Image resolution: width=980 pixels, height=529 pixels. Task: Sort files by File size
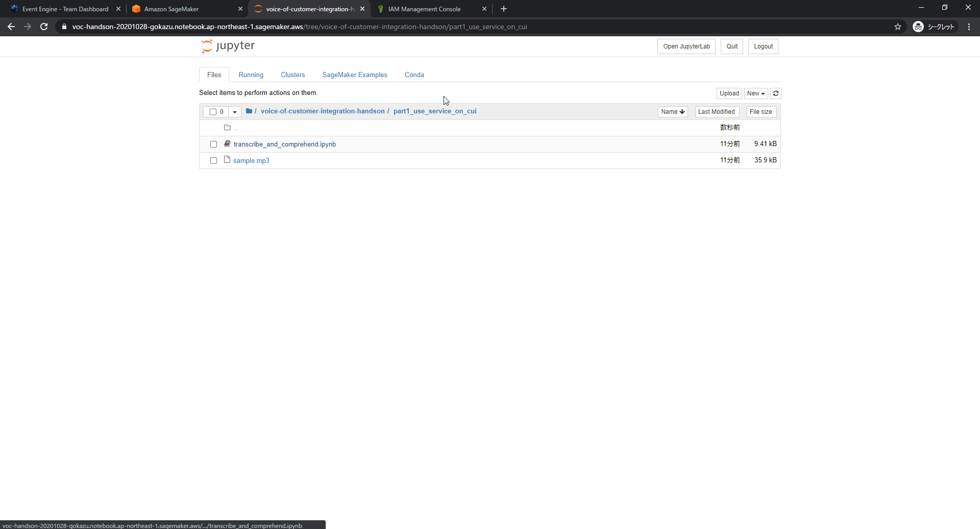761,112
